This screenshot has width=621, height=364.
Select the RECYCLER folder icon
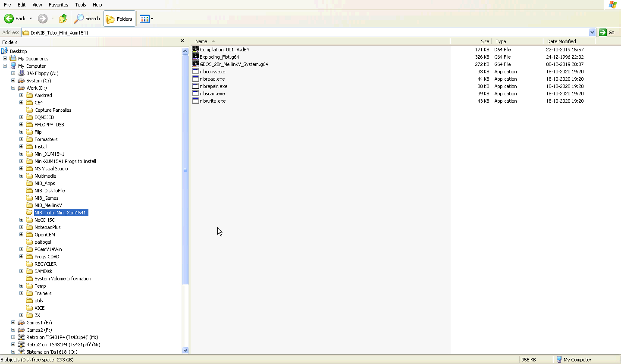(x=29, y=264)
